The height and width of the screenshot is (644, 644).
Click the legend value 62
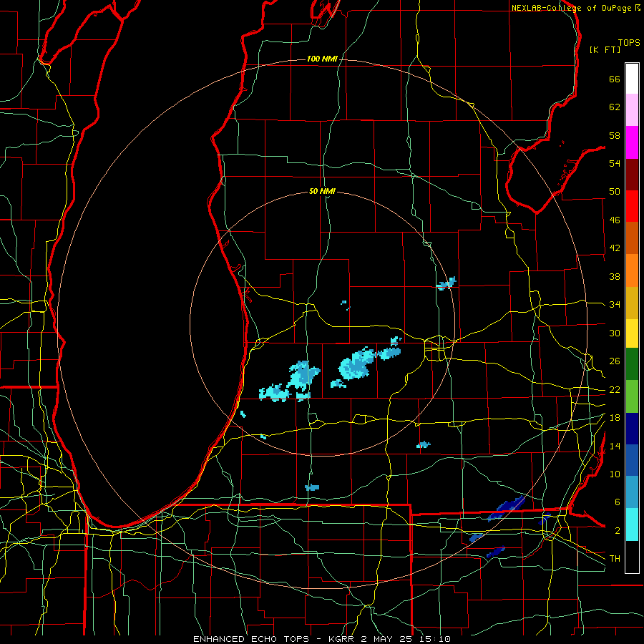tap(615, 107)
